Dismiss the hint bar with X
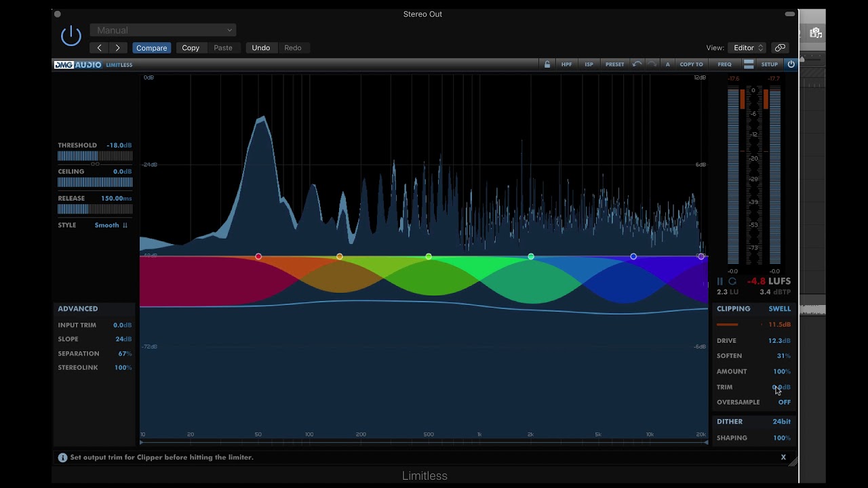868x488 pixels. tap(783, 457)
